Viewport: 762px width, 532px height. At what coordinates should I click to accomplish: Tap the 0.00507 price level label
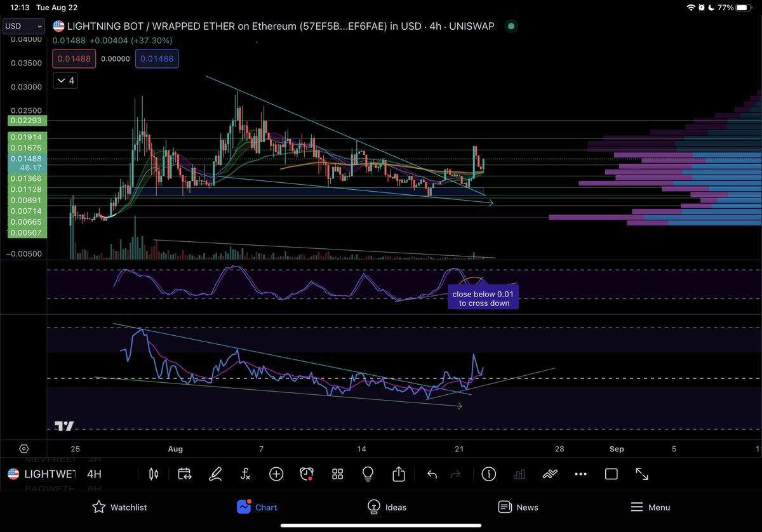(26, 232)
